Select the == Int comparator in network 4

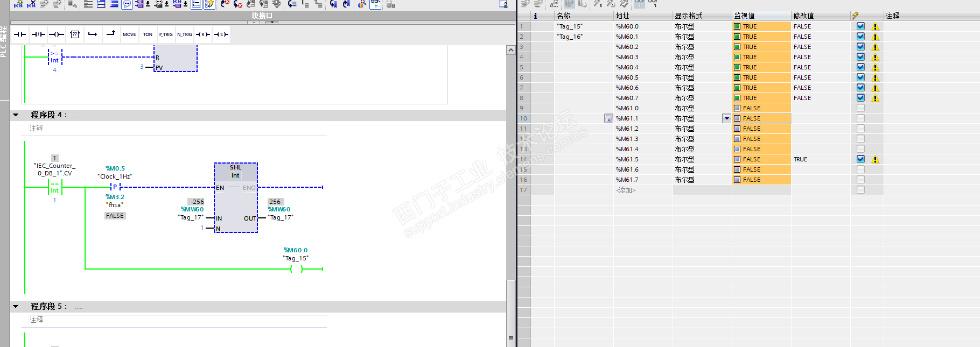(x=54, y=187)
